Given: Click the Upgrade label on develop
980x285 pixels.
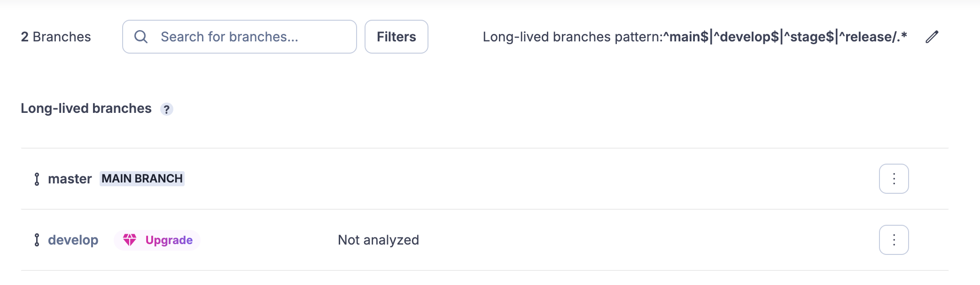Looking at the screenshot, I should (x=169, y=240).
